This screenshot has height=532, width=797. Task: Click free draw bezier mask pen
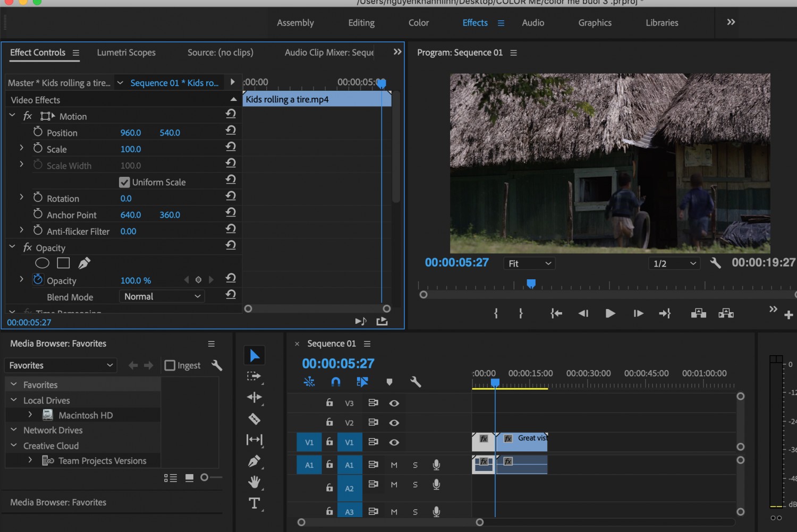click(x=84, y=263)
